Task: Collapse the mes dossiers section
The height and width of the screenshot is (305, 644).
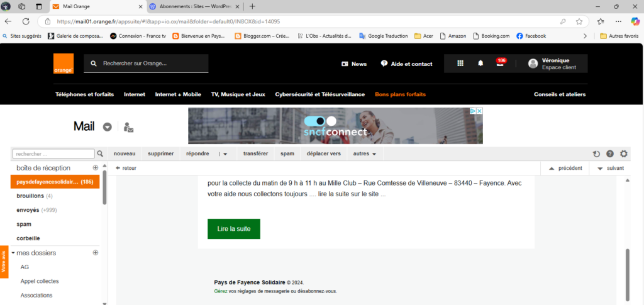Action: coord(13,253)
